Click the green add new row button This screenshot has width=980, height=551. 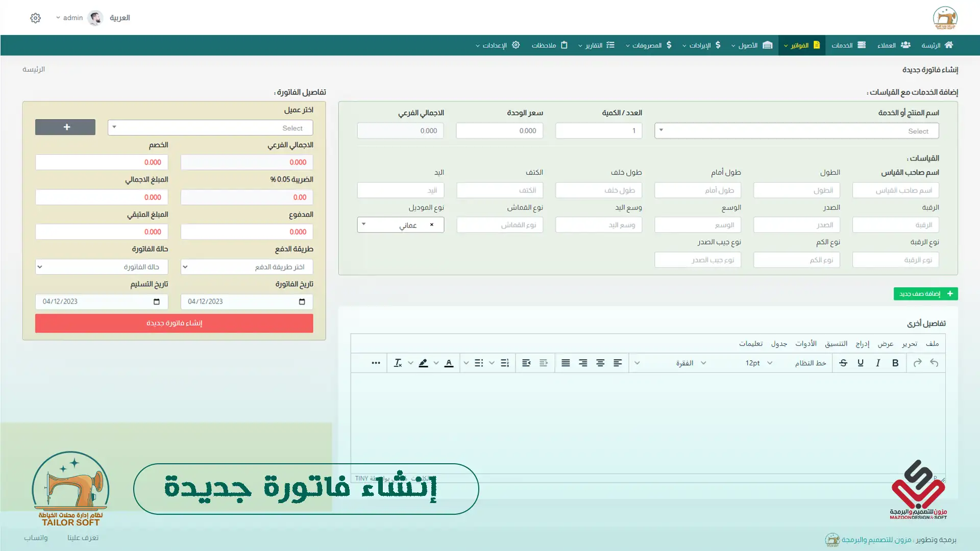[925, 294]
